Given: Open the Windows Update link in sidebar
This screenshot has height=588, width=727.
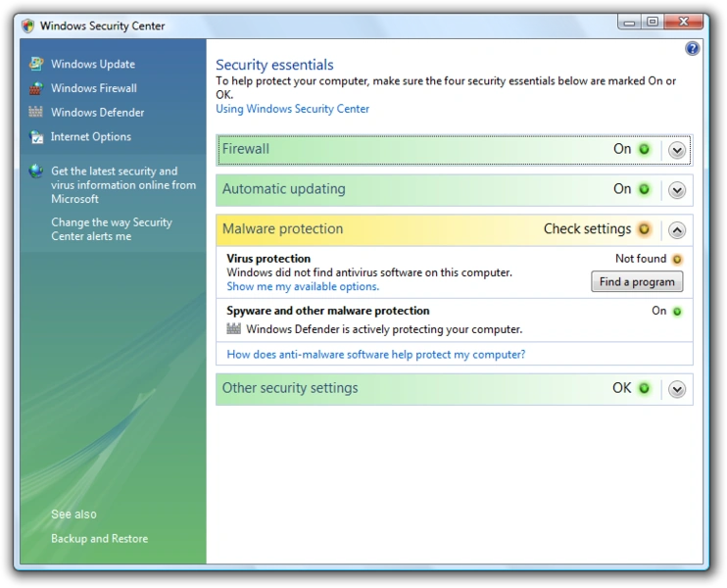Looking at the screenshot, I should click(93, 64).
